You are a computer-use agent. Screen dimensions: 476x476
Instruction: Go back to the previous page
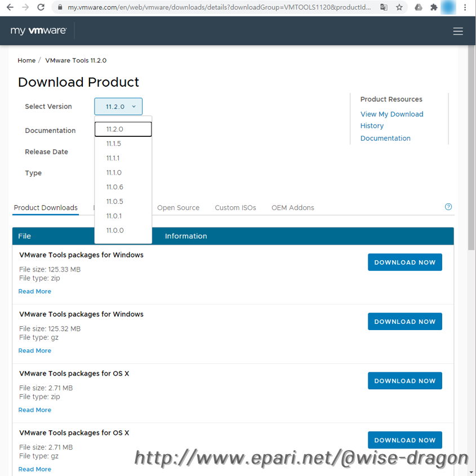pyautogui.click(x=10, y=7)
